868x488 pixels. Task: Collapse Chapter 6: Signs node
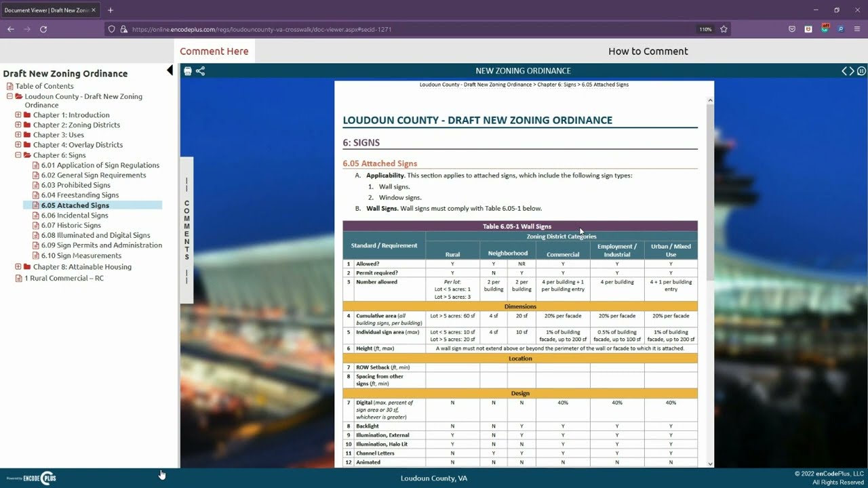click(18, 155)
